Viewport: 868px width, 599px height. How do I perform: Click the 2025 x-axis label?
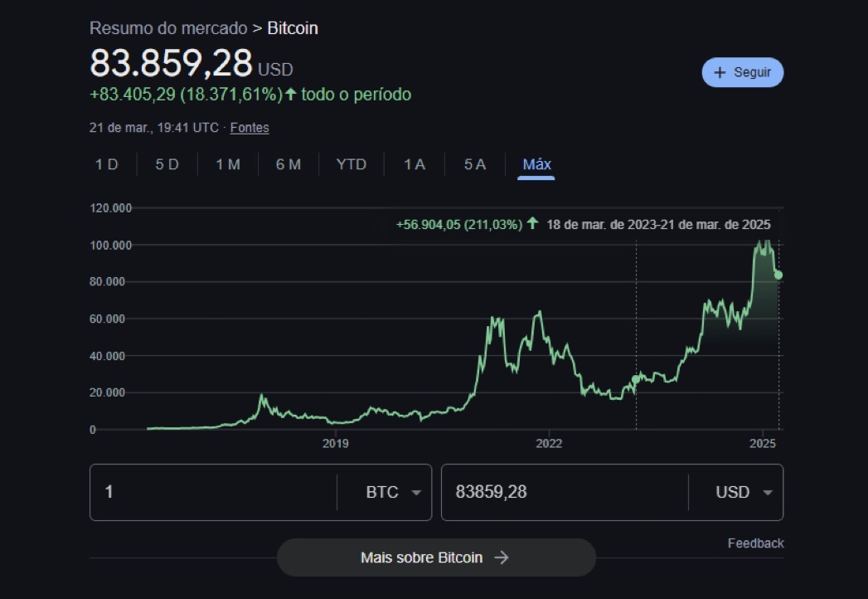762,443
